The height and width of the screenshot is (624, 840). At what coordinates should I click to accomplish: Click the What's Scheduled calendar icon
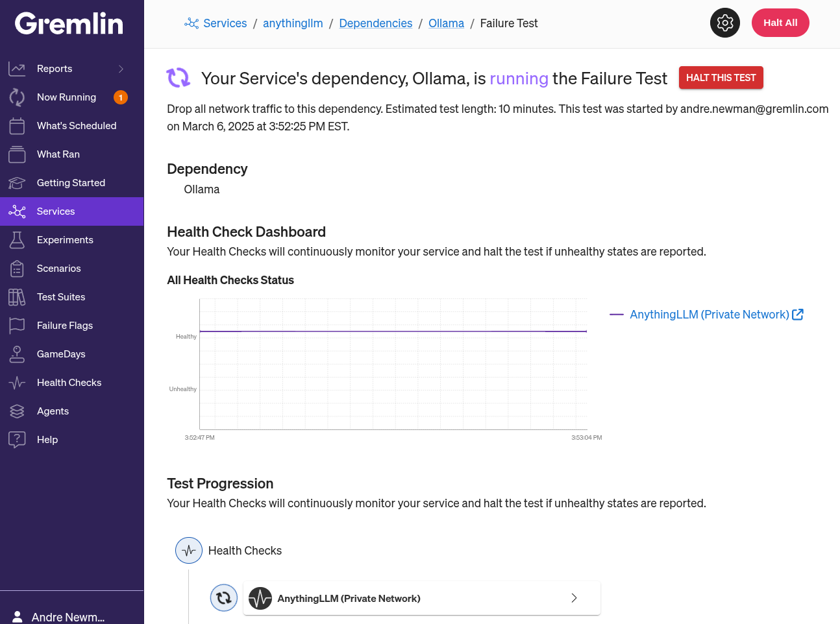click(x=17, y=126)
